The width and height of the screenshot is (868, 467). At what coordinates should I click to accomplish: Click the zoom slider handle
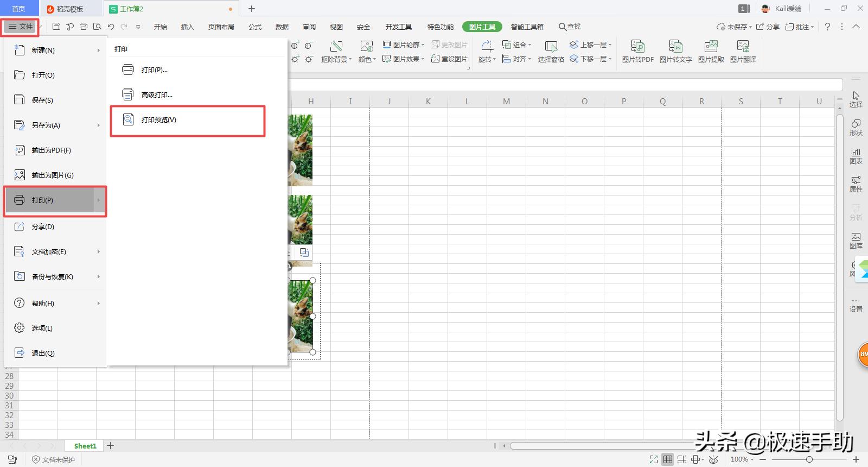[809, 459]
